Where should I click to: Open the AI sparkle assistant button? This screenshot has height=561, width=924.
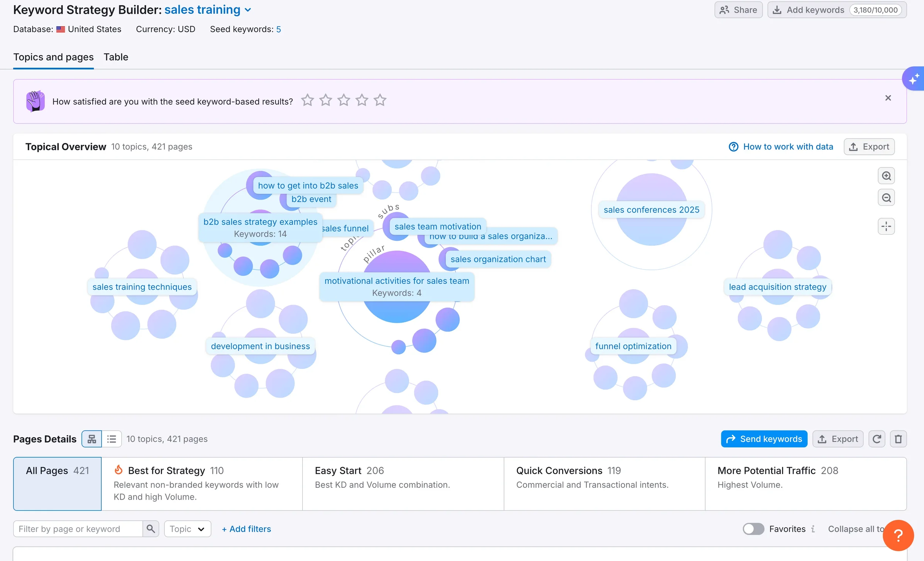(914, 79)
